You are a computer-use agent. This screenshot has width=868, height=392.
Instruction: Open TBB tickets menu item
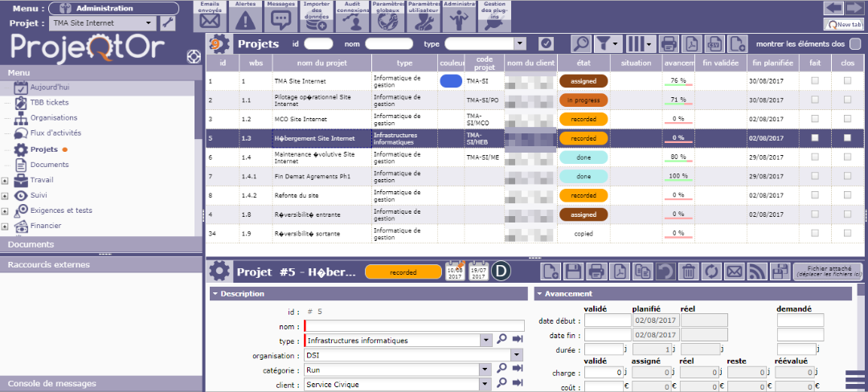(49, 102)
